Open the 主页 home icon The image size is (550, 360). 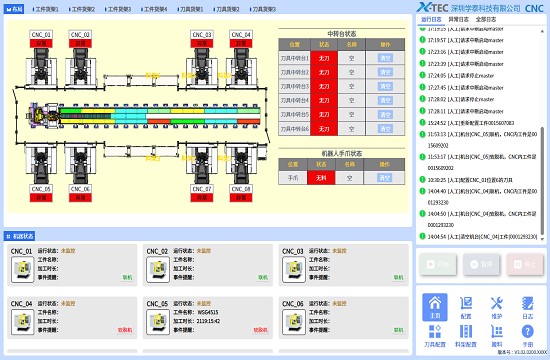point(435,307)
